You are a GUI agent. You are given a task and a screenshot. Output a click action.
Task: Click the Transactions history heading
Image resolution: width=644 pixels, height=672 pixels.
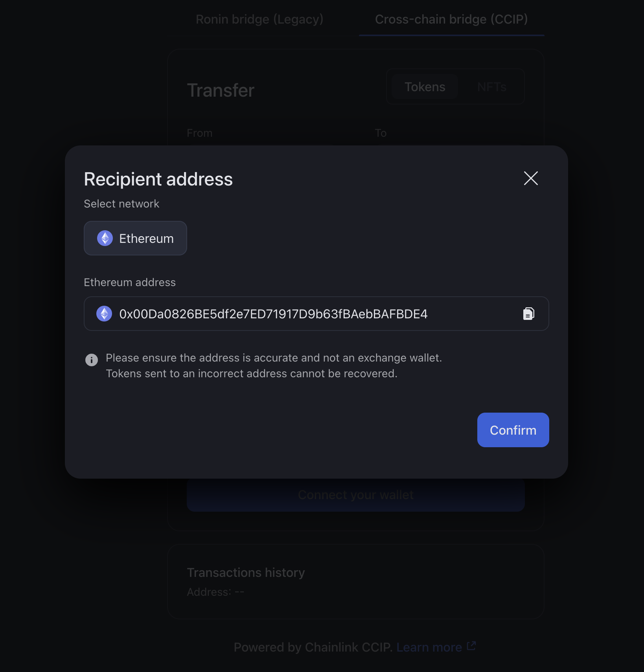pos(246,573)
